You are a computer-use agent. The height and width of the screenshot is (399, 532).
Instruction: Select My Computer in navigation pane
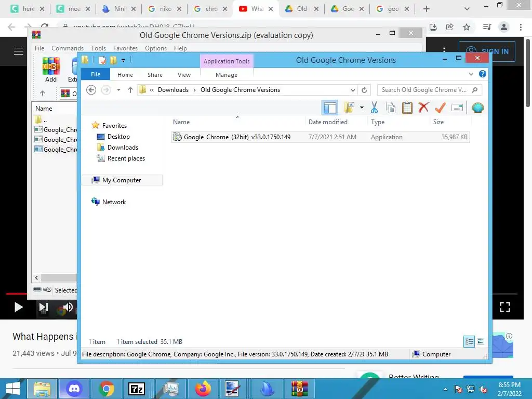coord(122,180)
